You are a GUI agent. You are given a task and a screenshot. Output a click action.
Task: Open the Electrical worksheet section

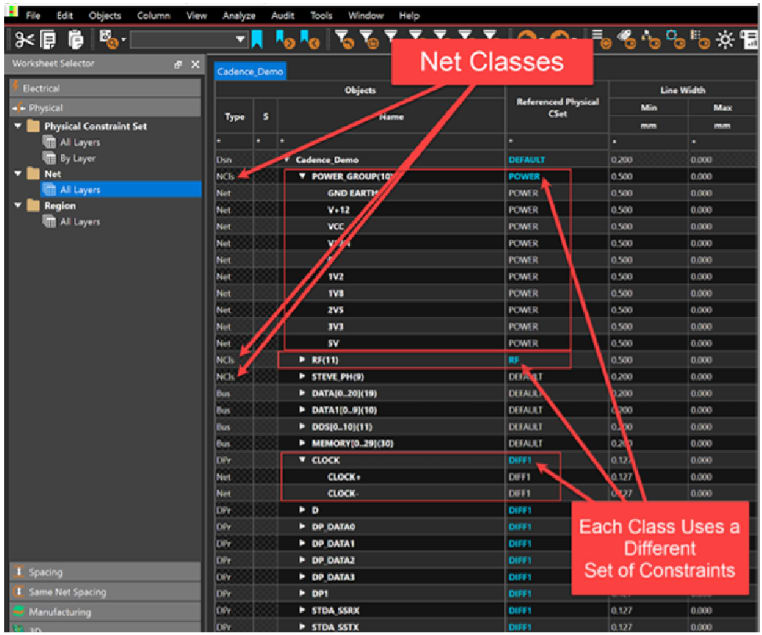pyautogui.click(x=105, y=88)
